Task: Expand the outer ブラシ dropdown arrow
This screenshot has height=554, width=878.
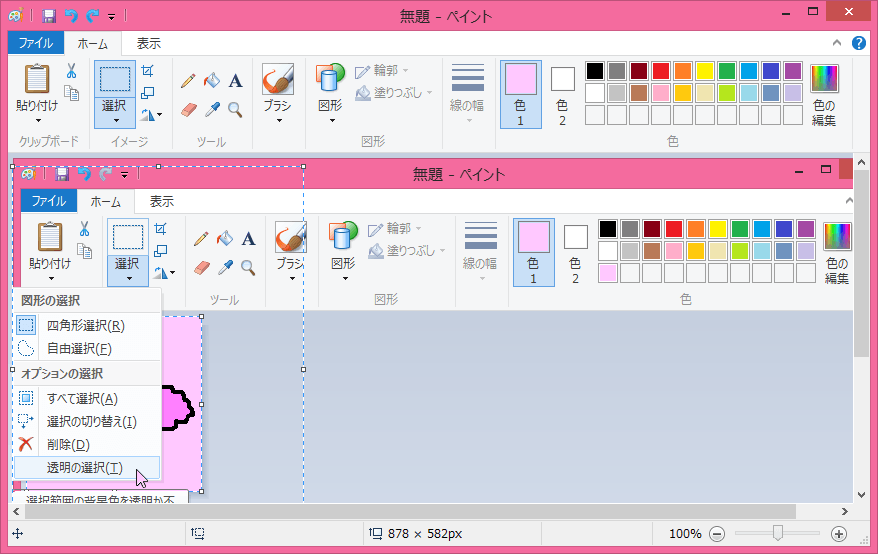Action: click(278, 120)
